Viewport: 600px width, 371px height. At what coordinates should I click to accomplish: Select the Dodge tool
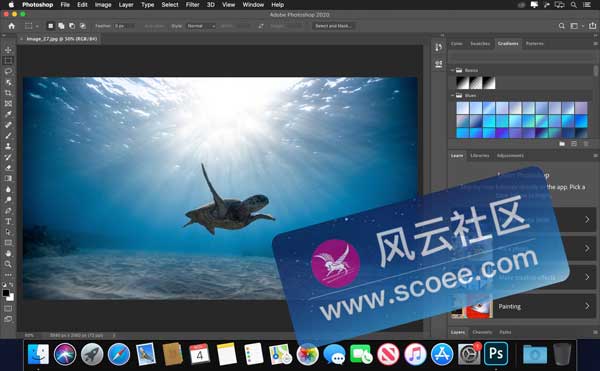coord(8,200)
